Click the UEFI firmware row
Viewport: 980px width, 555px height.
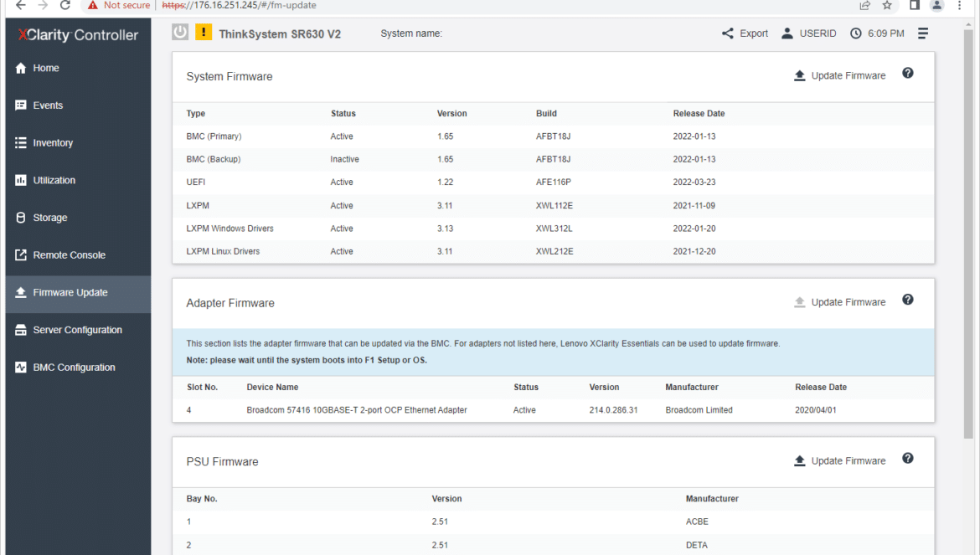pos(553,182)
